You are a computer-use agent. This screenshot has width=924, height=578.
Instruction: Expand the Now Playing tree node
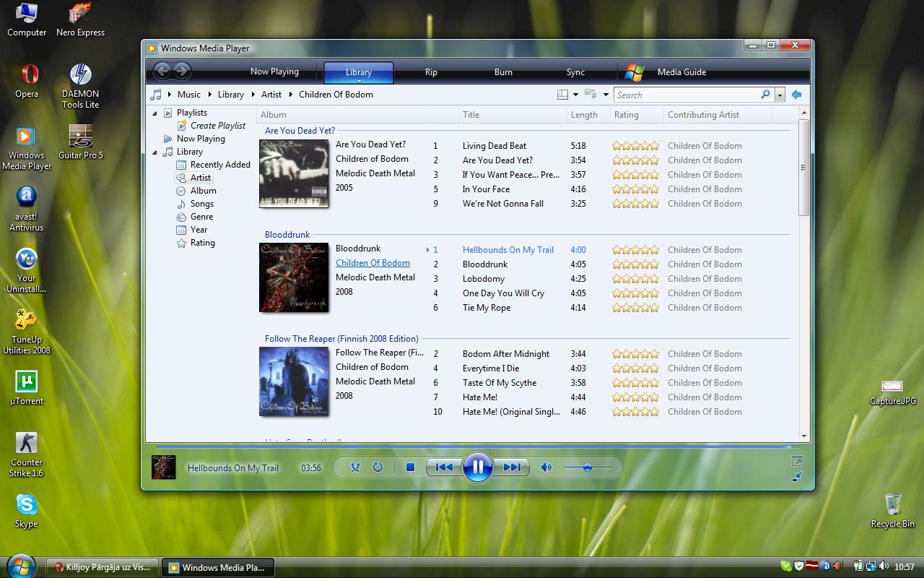(x=167, y=139)
